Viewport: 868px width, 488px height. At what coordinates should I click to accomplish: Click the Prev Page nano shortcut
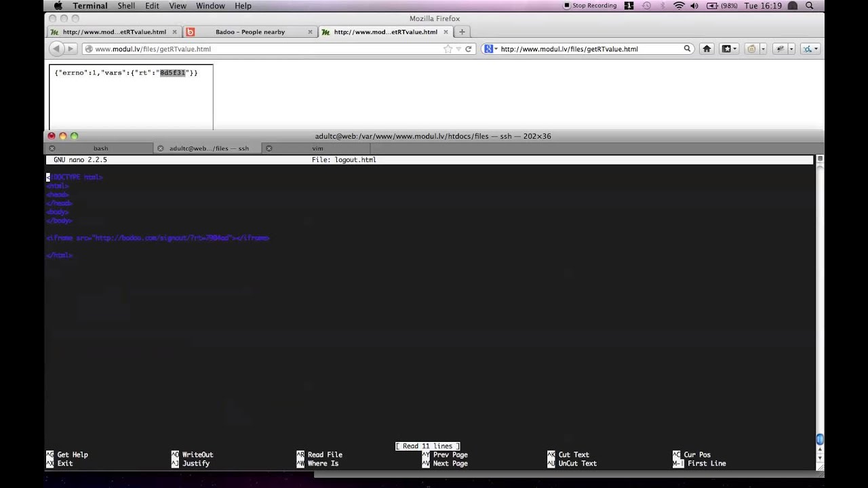point(445,455)
